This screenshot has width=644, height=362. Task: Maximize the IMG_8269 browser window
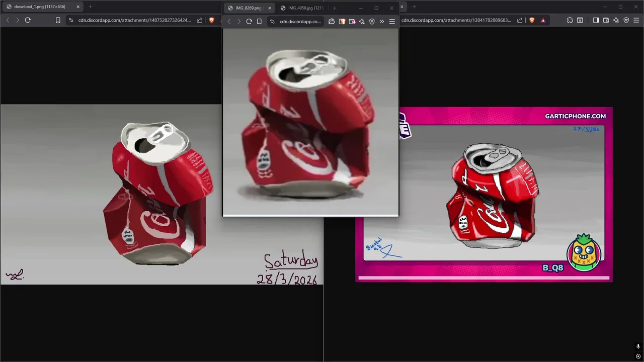[376, 8]
